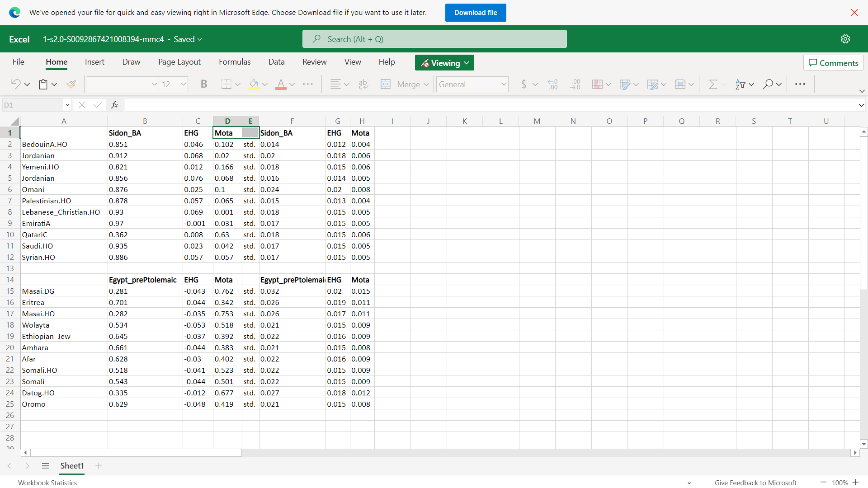Image resolution: width=868 pixels, height=488 pixels.
Task: Expand the Merge dropdown arrow
Action: [426, 84]
